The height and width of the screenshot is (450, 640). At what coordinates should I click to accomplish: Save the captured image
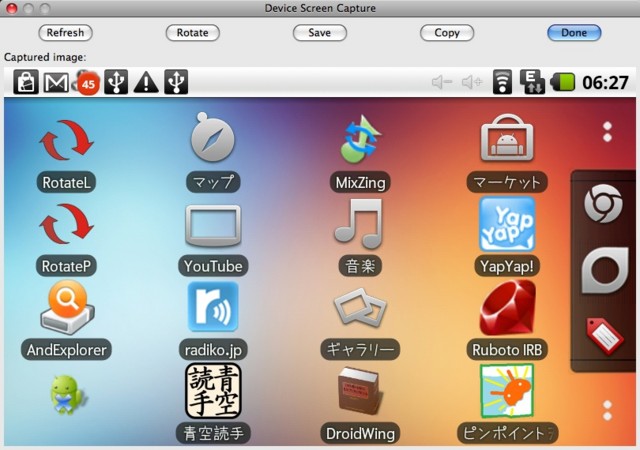pyautogui.click(x=320, y=33)
